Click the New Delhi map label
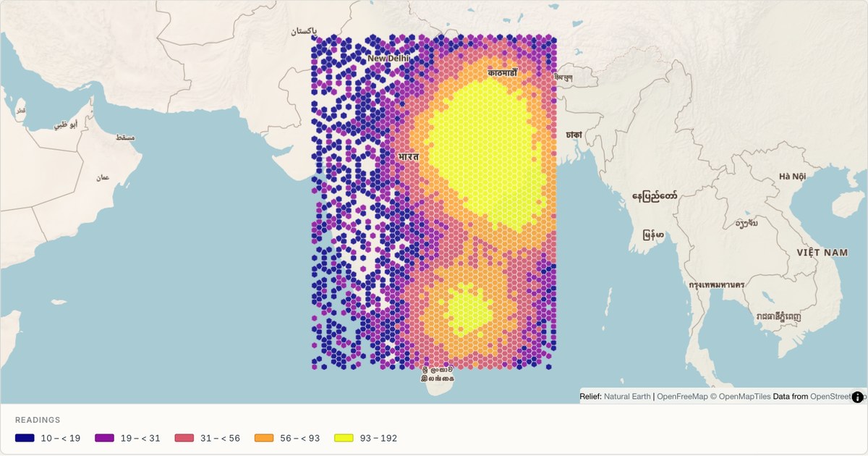 (388, 58)
